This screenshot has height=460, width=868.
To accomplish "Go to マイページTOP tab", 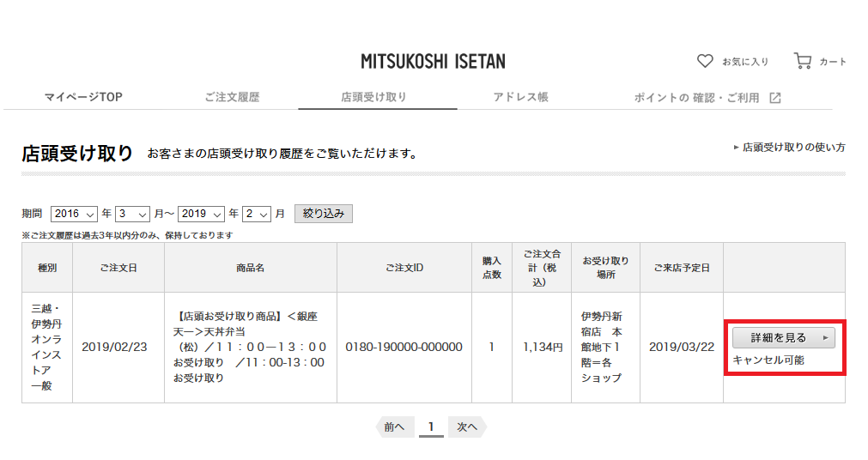I will [x=83, y=97].
